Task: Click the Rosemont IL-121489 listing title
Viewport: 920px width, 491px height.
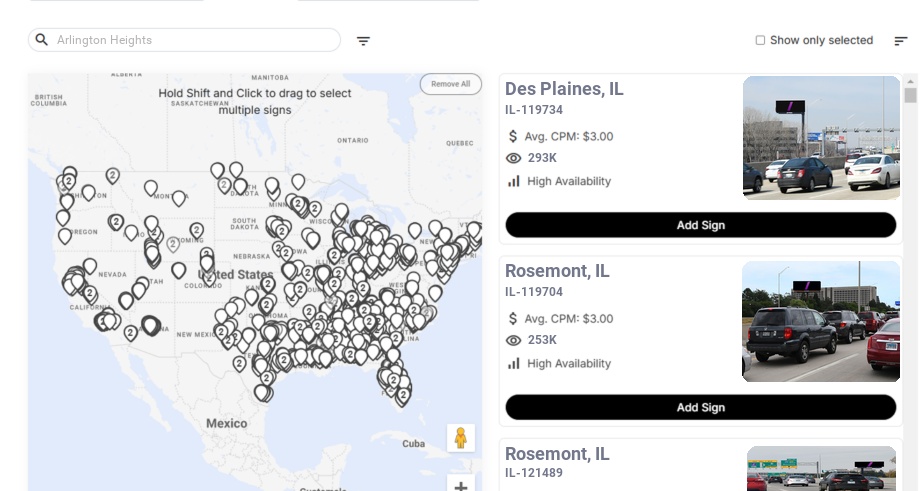Action: pyautogui.click(x=557, y=454)
